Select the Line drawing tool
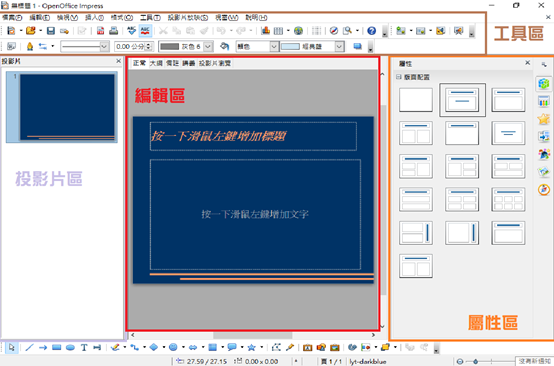554x366 pixels. [29, 348]
